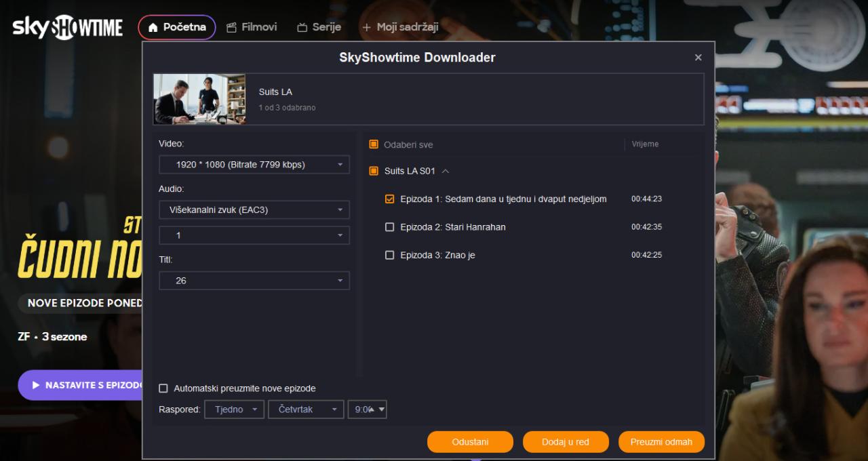This screenshot has height=461, width=868.
Task: Open the Video resolution dropdown
Action: click(254, 165)
